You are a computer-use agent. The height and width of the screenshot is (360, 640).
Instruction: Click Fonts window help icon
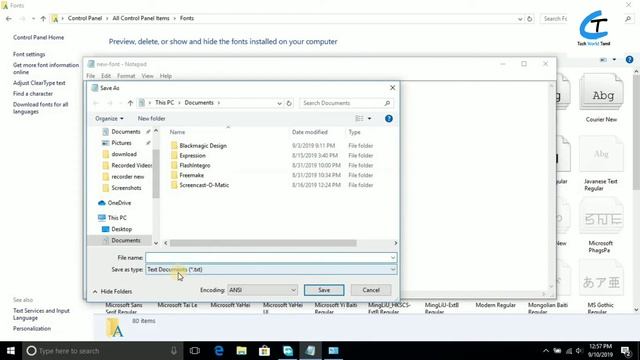[x=629, y=60]
